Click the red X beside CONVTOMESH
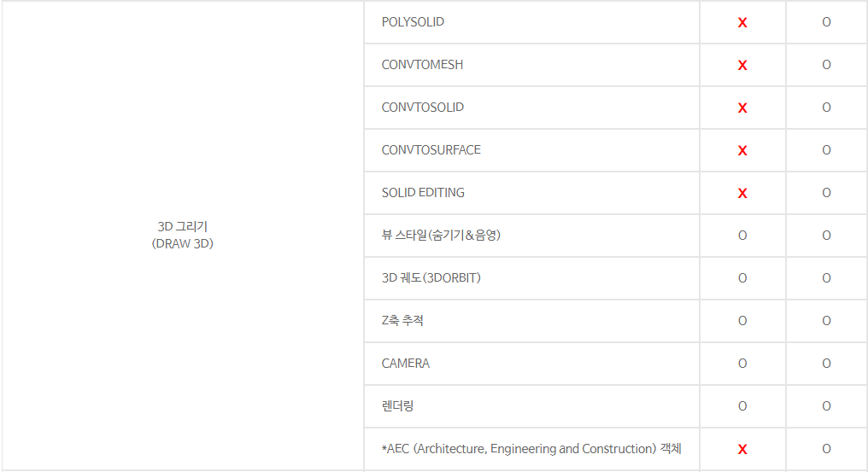 (742, 65)
